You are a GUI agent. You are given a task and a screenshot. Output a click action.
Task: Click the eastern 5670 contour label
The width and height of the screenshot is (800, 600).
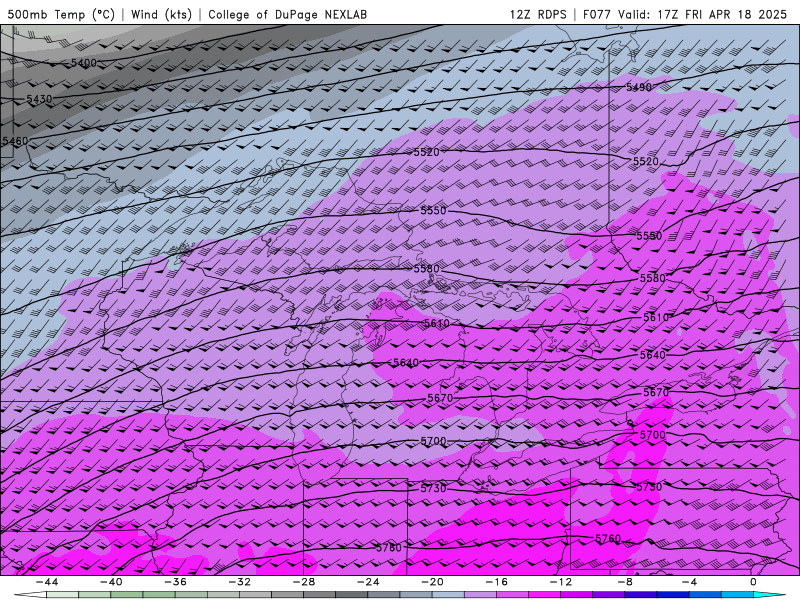click(656, 392)
